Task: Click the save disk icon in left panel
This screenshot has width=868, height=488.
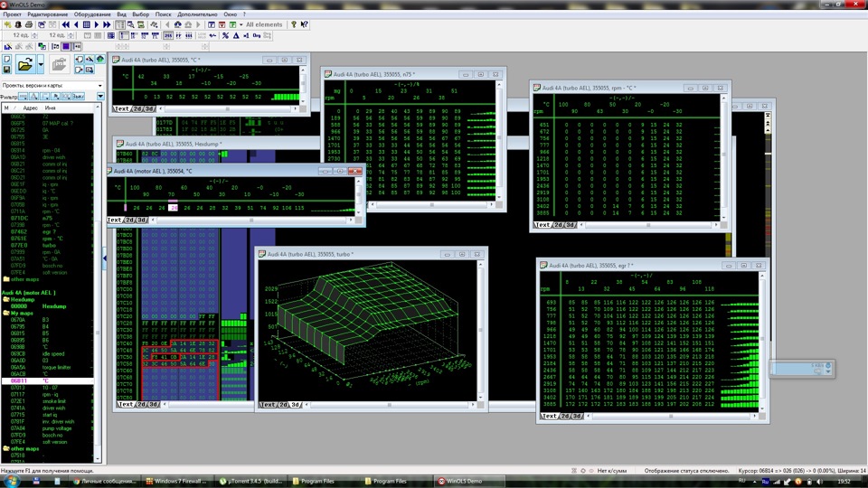Action: point(6,70)
